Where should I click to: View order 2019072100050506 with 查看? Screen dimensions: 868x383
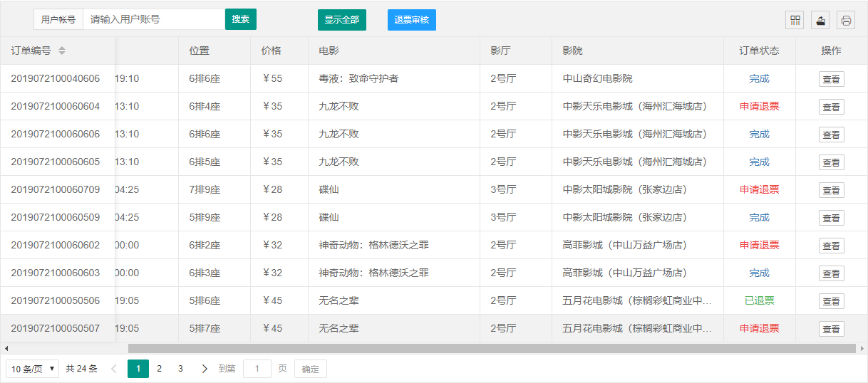click(x=831, y=301)
